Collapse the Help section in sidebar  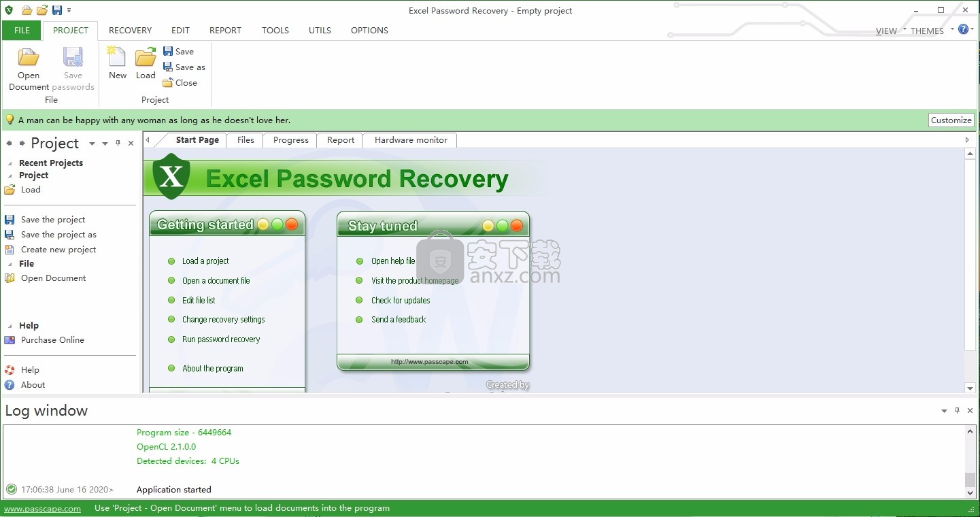click(x=10, y=326)
